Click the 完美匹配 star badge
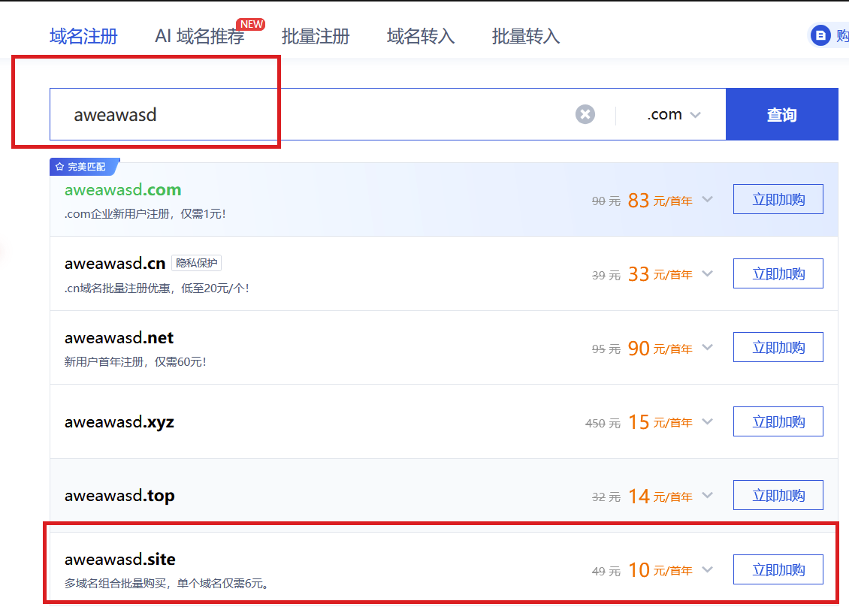The image size is (849, 616). 83,167
